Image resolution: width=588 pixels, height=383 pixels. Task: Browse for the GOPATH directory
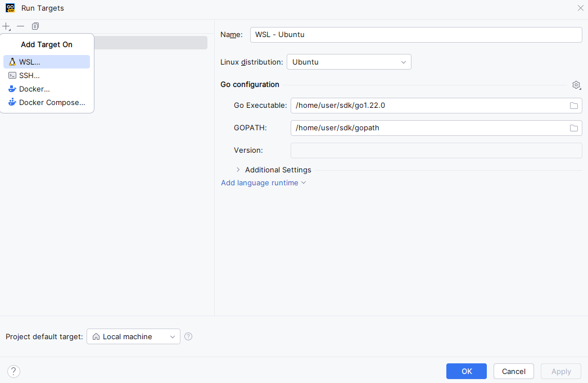[574, 127]
